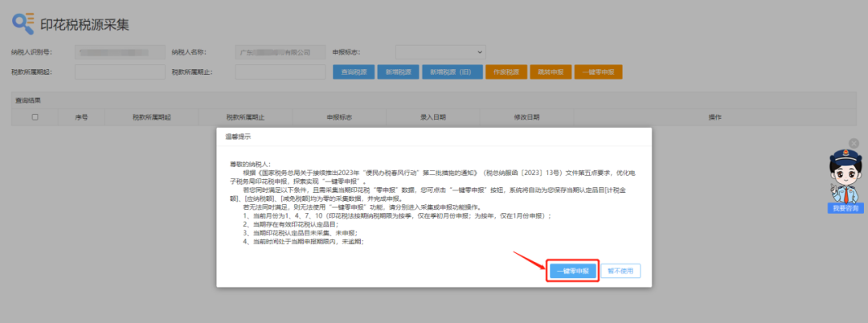Image resolution: width=868 pixels, height=323 pixels.
Task: Click the 修改日期 column header
Action: click(527, 117)
